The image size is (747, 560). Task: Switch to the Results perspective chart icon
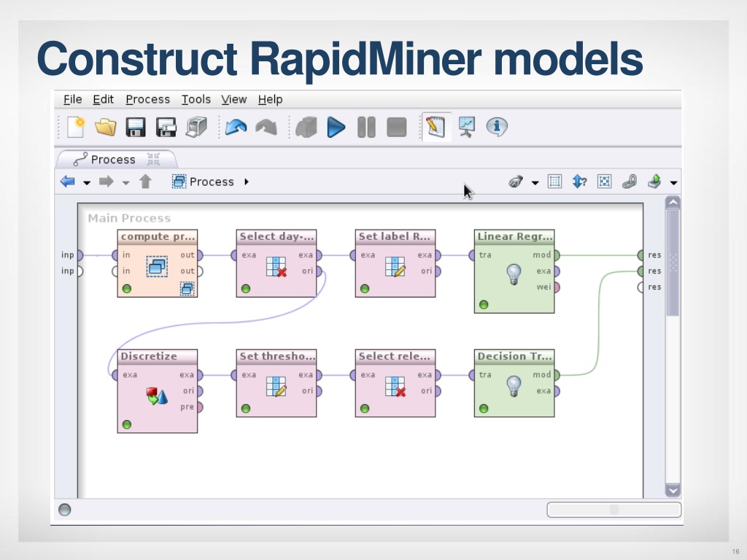[x=466, y=127]
